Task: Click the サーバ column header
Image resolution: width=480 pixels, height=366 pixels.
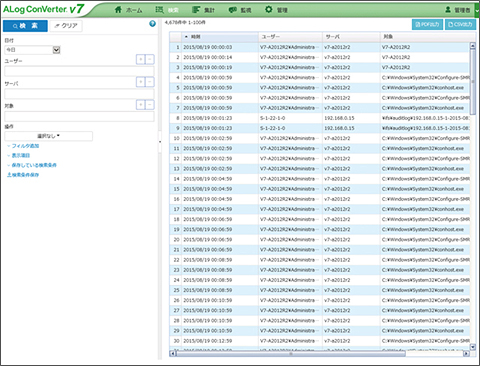Action: click(x=351, y=37)
